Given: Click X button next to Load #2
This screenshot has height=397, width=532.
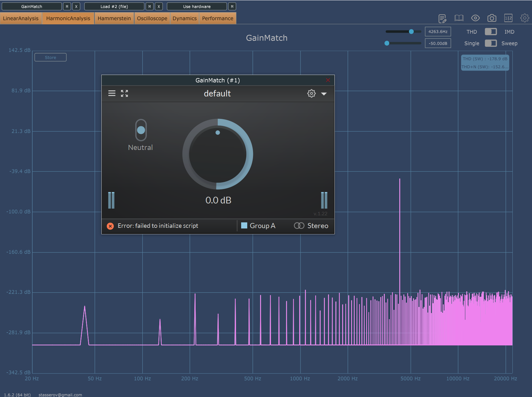Looking at the screenshot, I should 159,6.
